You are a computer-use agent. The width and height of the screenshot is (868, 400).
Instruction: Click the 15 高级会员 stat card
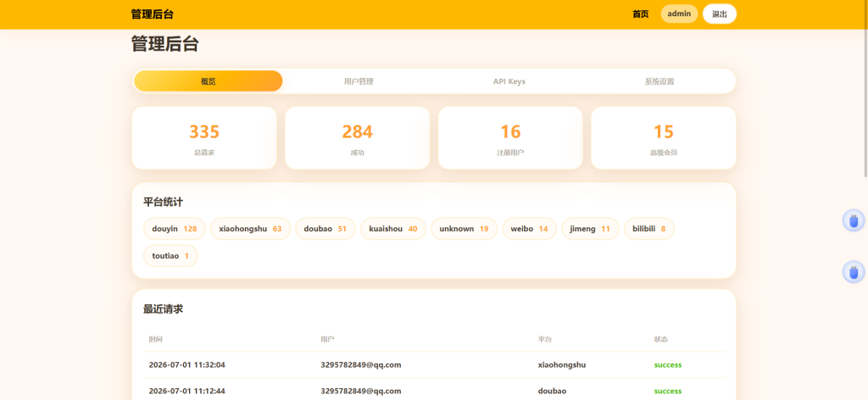point(663,138)
